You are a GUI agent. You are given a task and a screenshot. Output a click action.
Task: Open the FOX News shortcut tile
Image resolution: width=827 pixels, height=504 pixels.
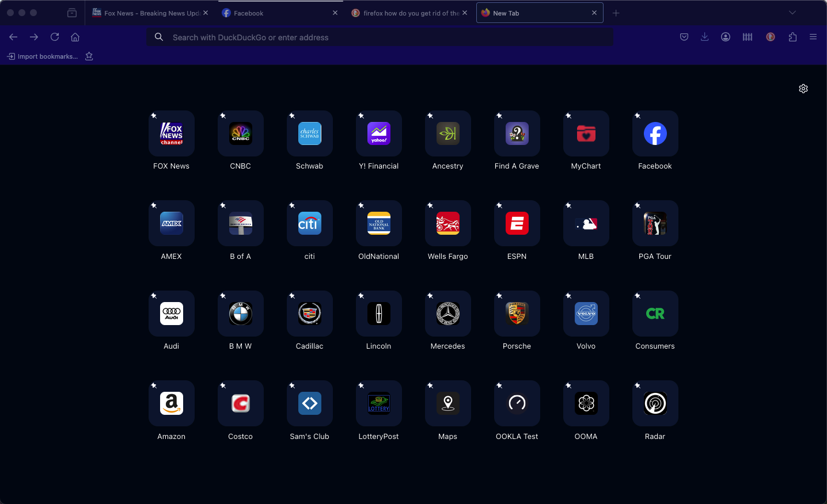coord(172,133)
